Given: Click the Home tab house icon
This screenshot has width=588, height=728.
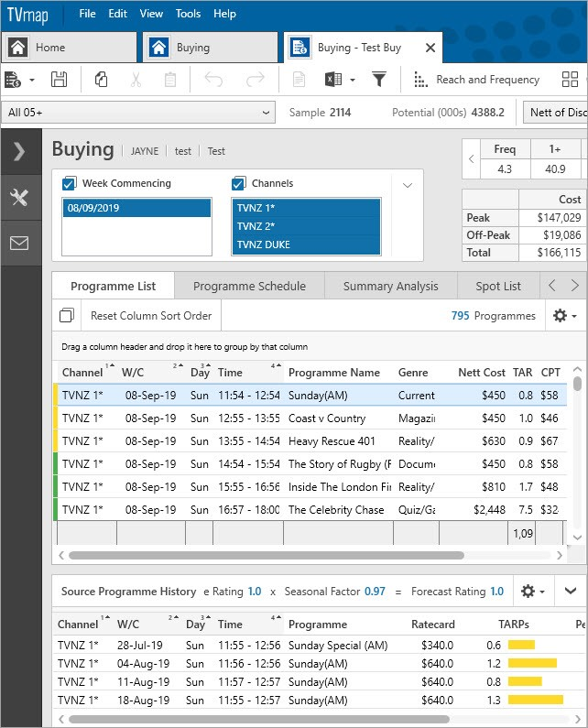Looking at the screenshot, I should point(17,48).
